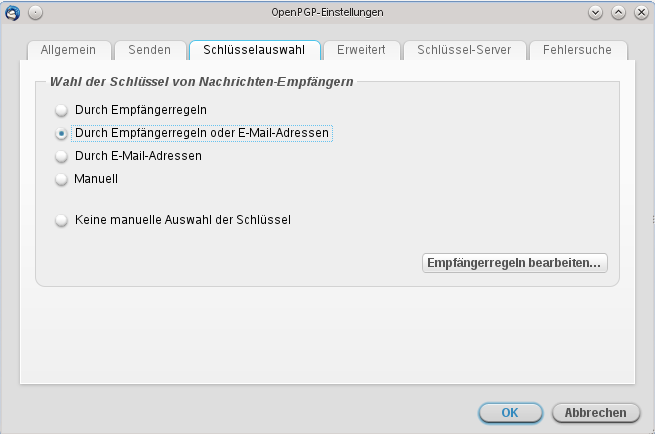Select the Durch E-Mail-Adressen radio button

click(62, 156)
